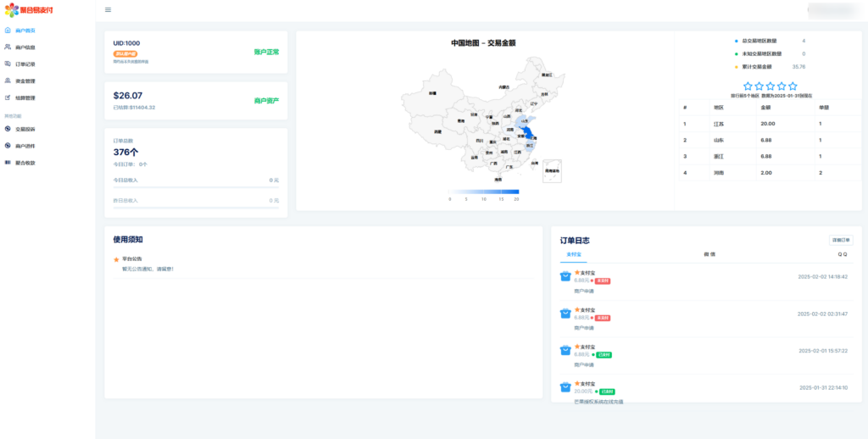Click the home icon beside 商户首页

point(8,31)
